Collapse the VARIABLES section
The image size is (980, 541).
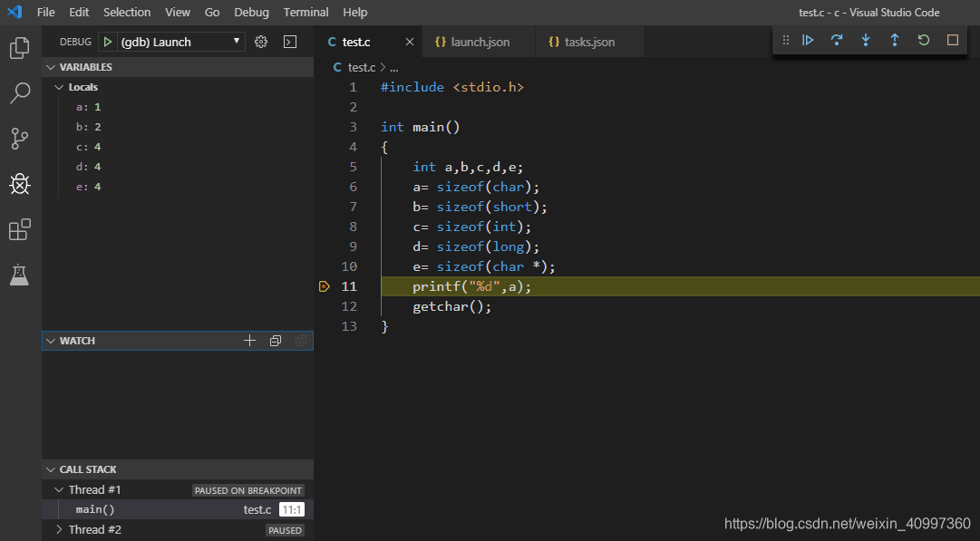coord(52,67)
